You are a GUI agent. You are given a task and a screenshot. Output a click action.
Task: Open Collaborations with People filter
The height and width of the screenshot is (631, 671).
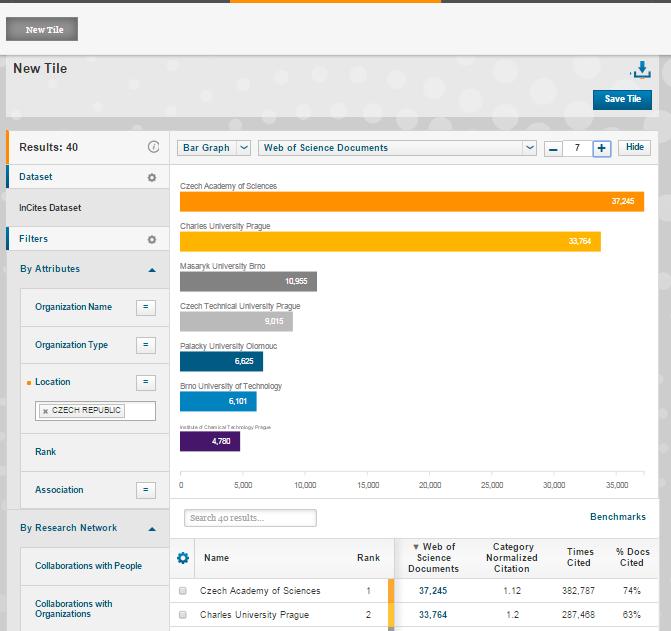coord(88,566)
